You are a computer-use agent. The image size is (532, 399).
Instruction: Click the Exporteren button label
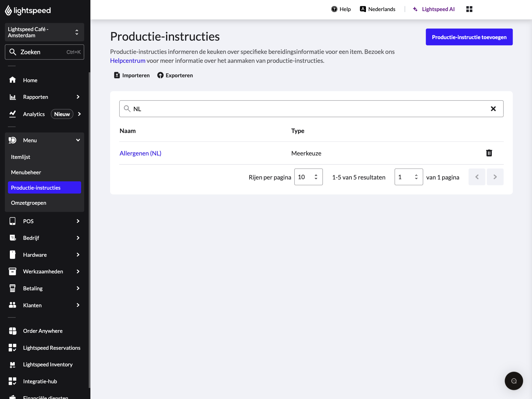179,75
